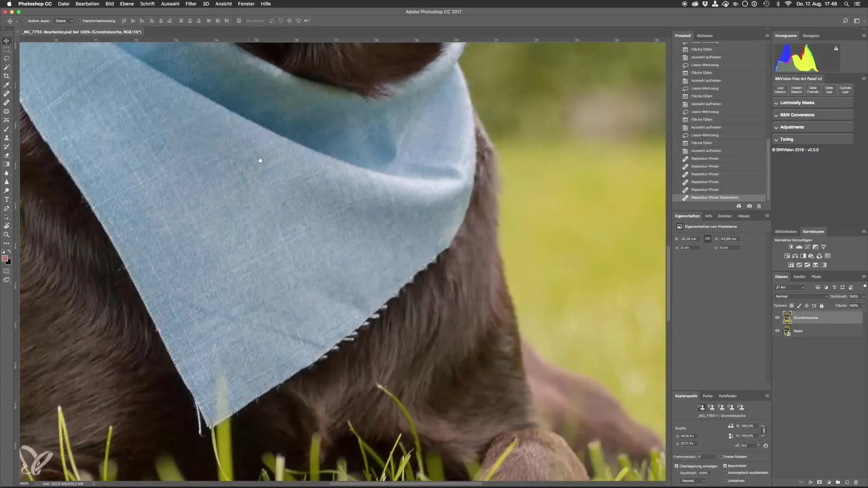The image size is (868, 488).
Task: Open clone overlay Normal blend dropdown
Action: pyautogui.click(x=693, y=481)
